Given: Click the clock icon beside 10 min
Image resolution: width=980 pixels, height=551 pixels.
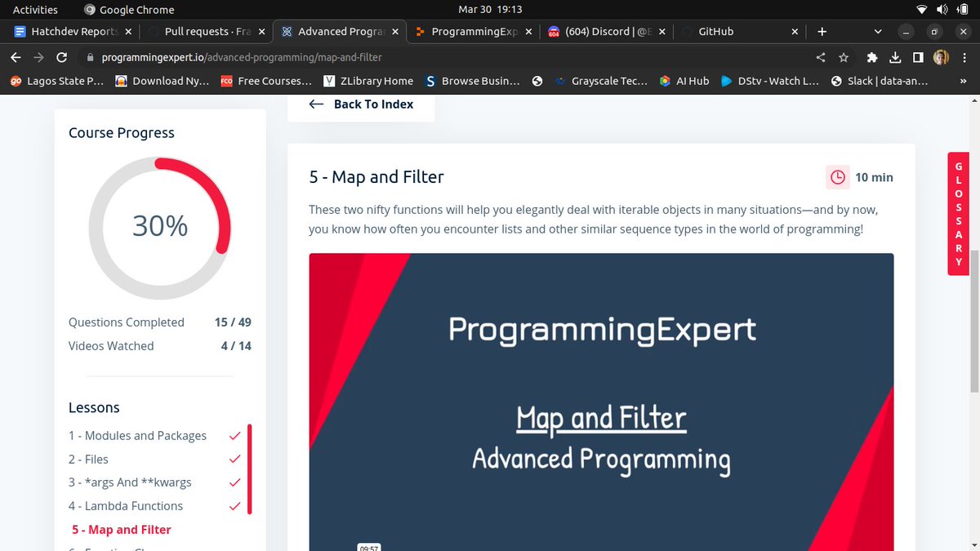Looking at the screenshot, I should pyautogui.click(x=837, y=177).
